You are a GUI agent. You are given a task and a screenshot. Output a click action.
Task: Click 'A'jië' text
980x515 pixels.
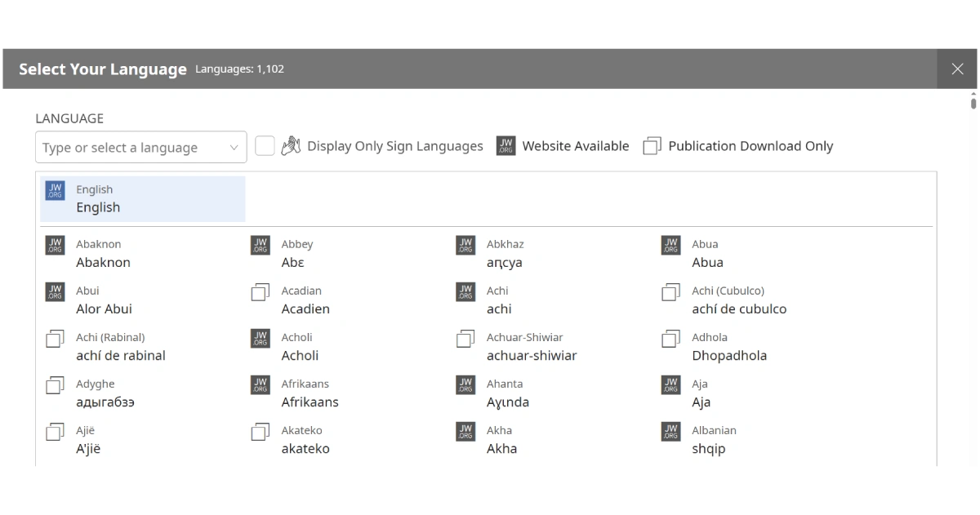(x=88, y=449)
